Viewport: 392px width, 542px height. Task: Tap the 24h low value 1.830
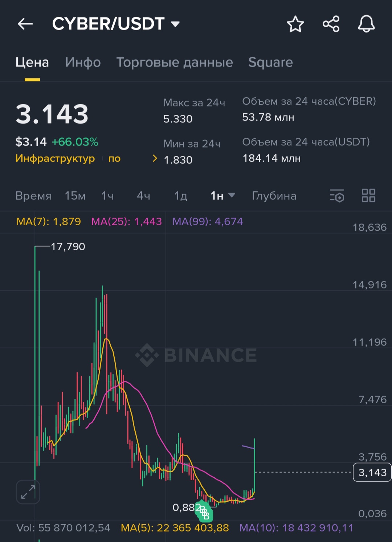(178, 160)
